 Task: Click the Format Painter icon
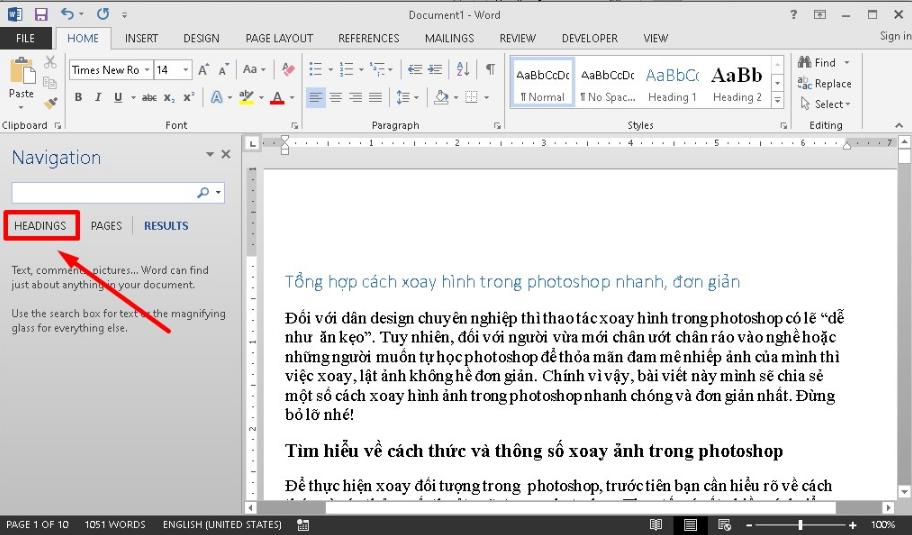pos(51,101)
